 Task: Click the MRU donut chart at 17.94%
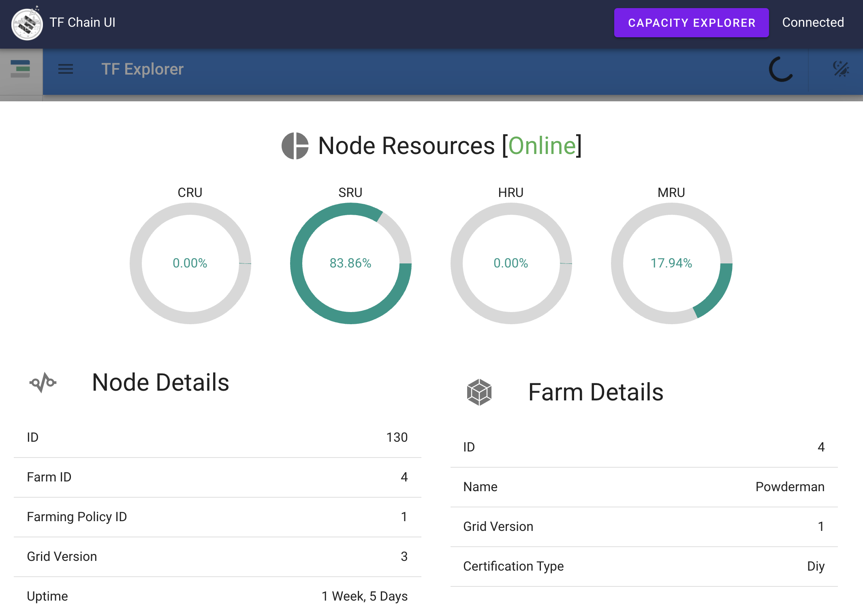coord(671,263)
